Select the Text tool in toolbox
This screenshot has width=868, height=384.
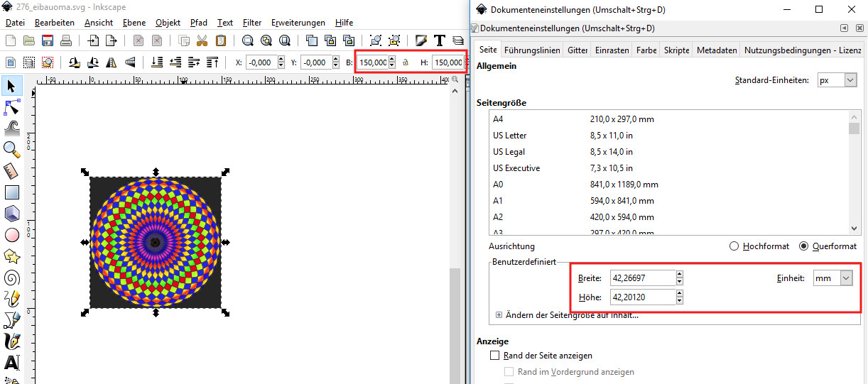tap(11, 362)
